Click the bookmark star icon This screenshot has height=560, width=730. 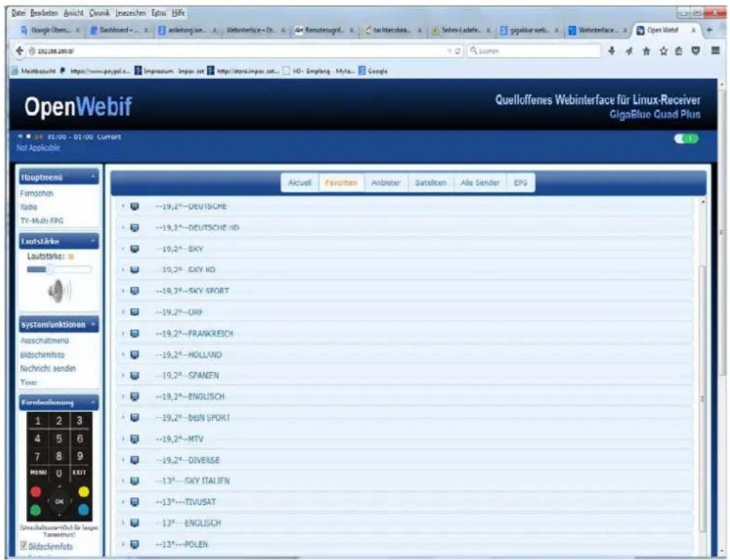tap(663, 52)
